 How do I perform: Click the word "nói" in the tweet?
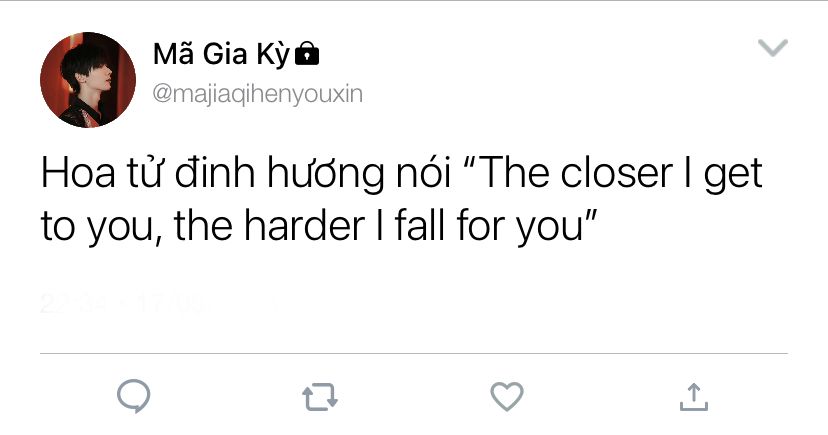click(x=424, y=173)
